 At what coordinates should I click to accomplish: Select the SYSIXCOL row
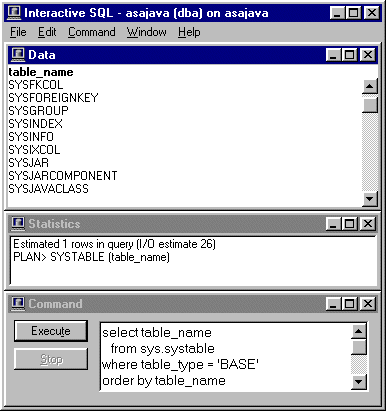coord(34,150)
